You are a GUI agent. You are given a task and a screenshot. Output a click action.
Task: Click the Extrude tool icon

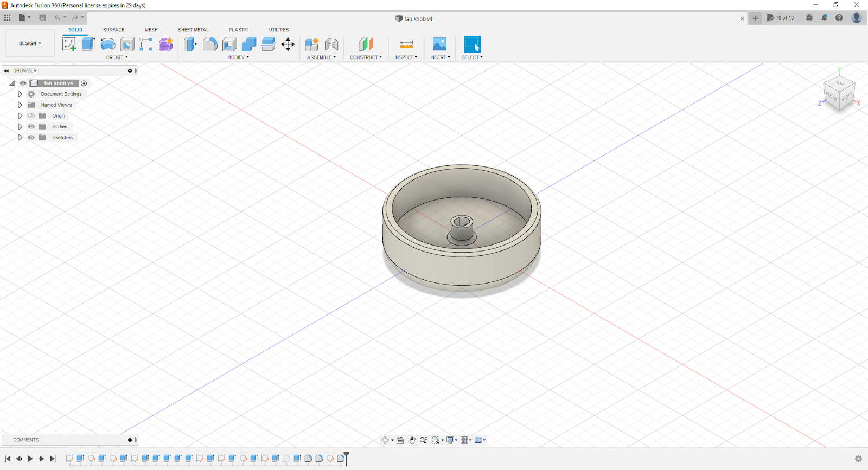click(88, 44)
